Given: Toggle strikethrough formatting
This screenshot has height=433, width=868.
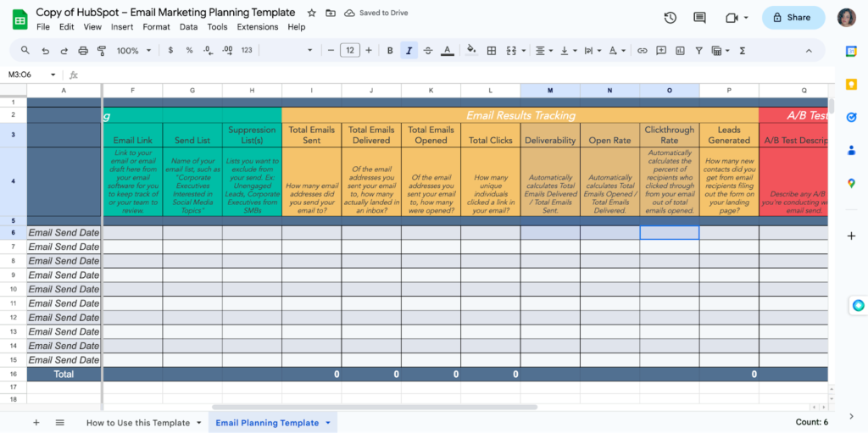Looking at the screenshot, I should [428, 50].
